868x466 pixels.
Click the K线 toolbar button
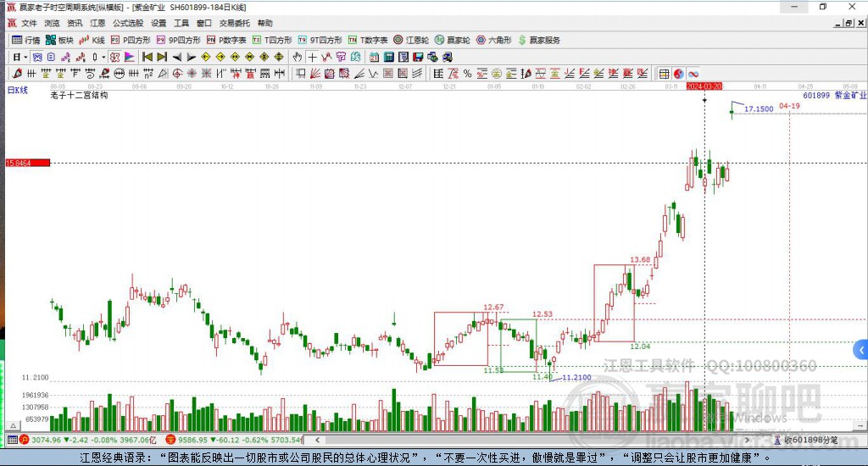[x=92, y=40]
